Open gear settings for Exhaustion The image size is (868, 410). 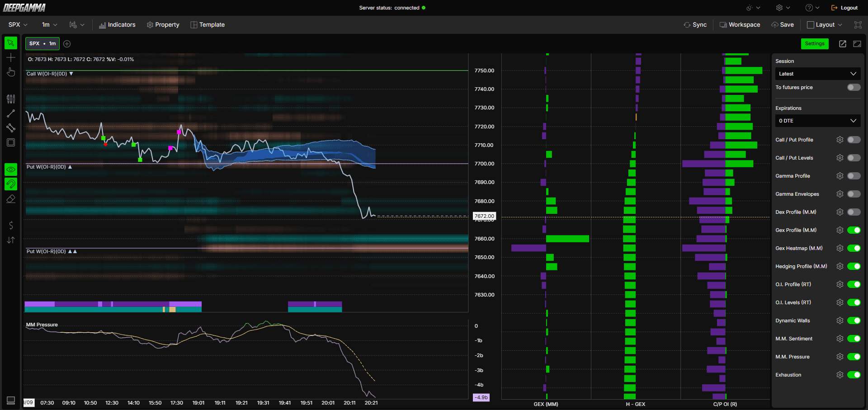point(840,375)
